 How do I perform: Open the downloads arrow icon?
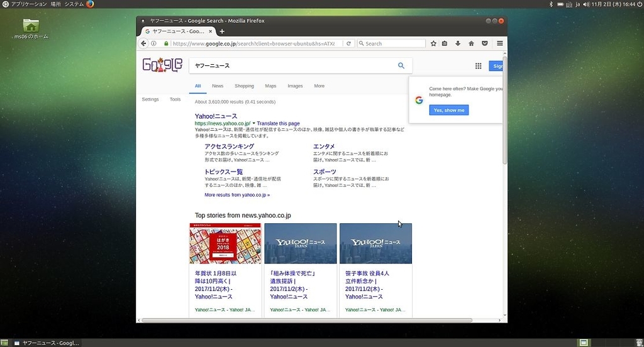pos(458,43)
